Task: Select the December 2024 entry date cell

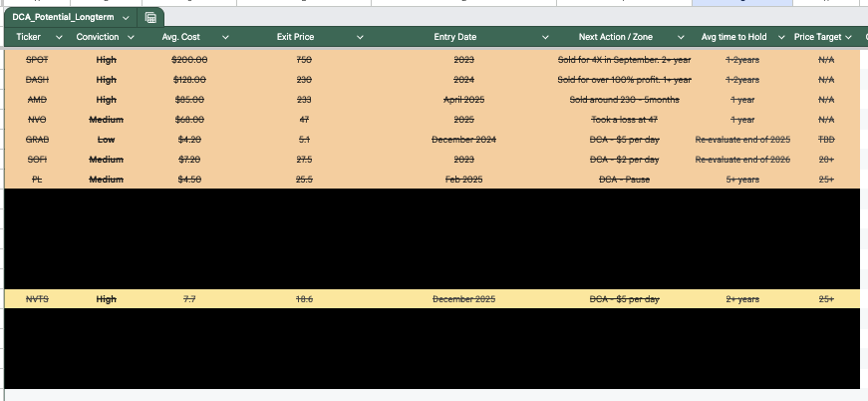Action: [x=463, y=140]
